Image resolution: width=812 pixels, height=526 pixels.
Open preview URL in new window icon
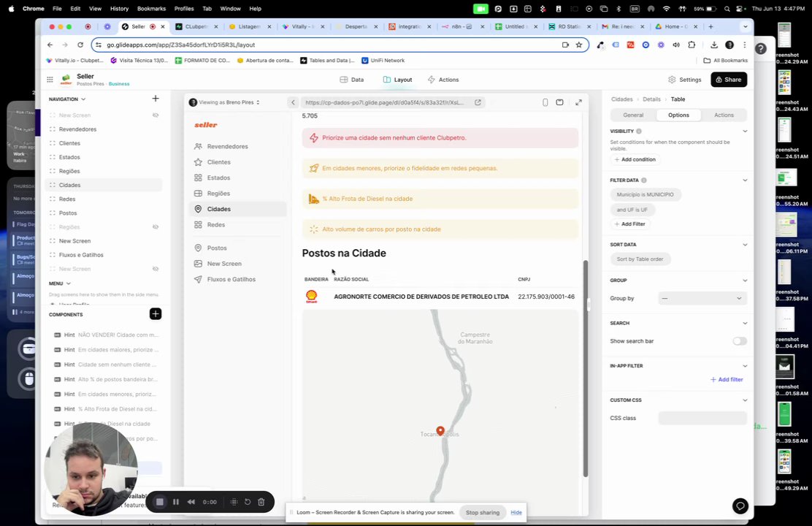click(478, 102)
